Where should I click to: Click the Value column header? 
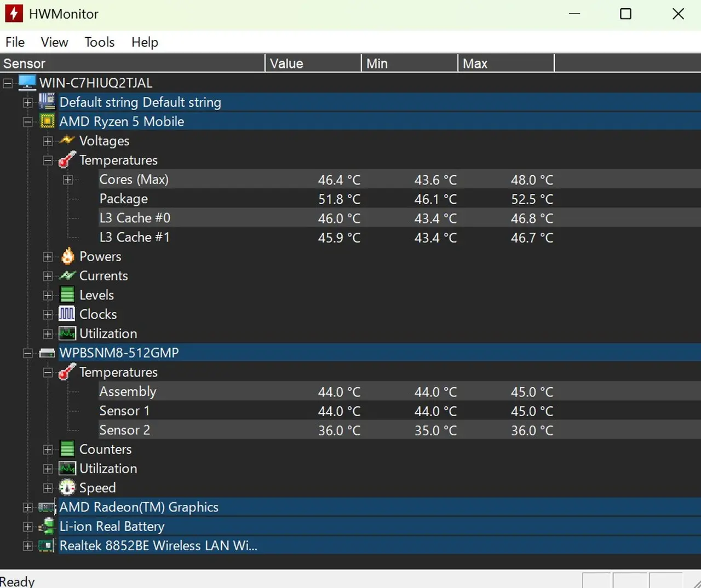coord(312,64)
